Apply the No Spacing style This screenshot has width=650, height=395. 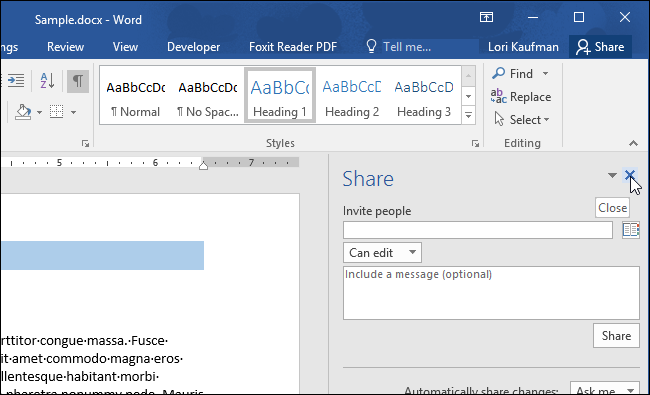tap(208, 96)
